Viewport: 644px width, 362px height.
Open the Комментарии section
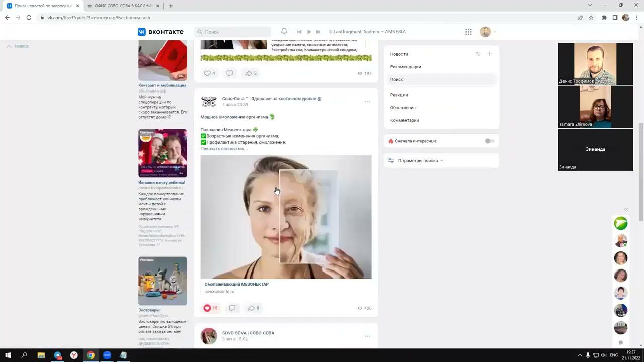click(x=405, y=120)
